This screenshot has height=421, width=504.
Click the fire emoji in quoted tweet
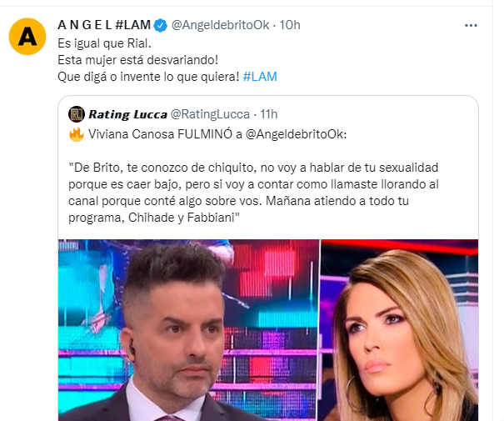(77, 134)
